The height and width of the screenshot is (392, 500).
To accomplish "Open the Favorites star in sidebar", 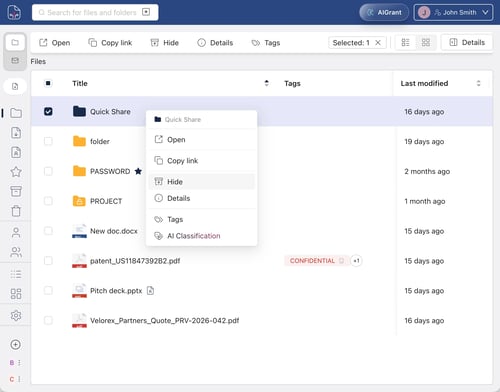I will (x=16, y=172).
